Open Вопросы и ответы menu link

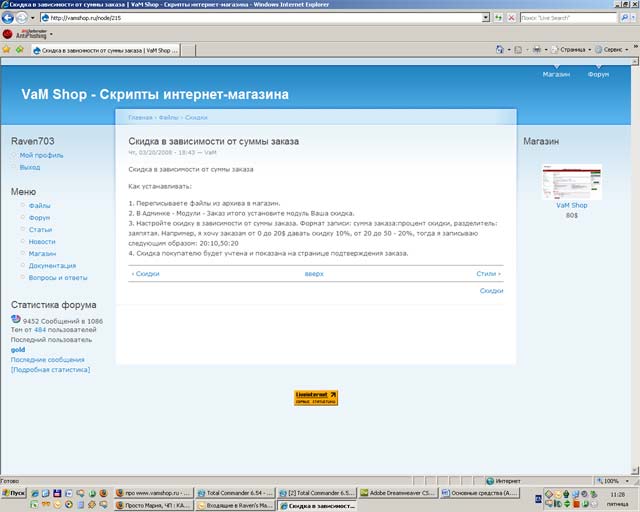58,278
